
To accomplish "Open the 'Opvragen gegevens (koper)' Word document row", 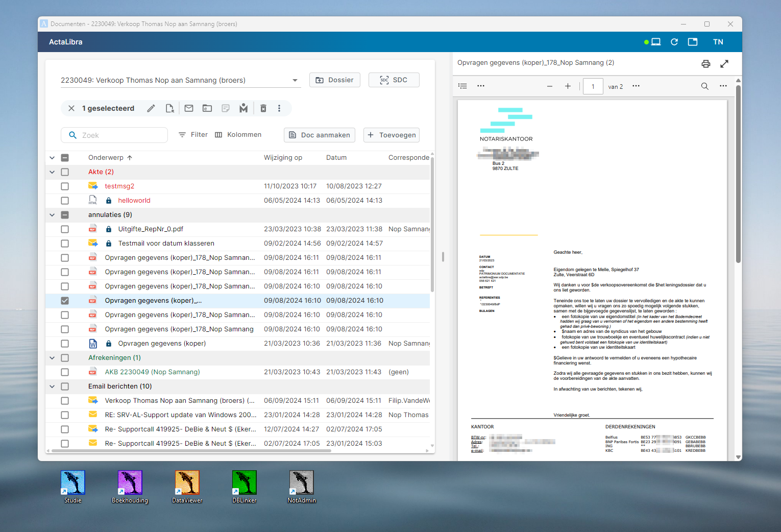I will [x=238, y=344].
